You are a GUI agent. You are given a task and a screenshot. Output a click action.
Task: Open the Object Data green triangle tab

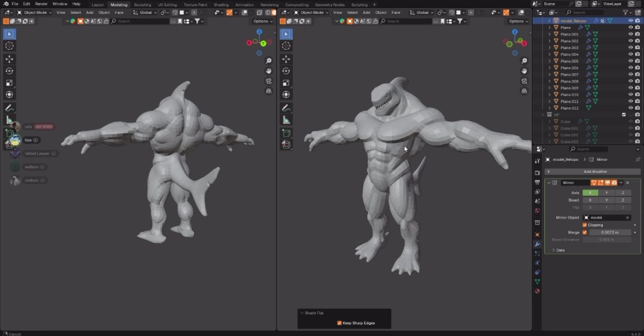coord(537,282)
